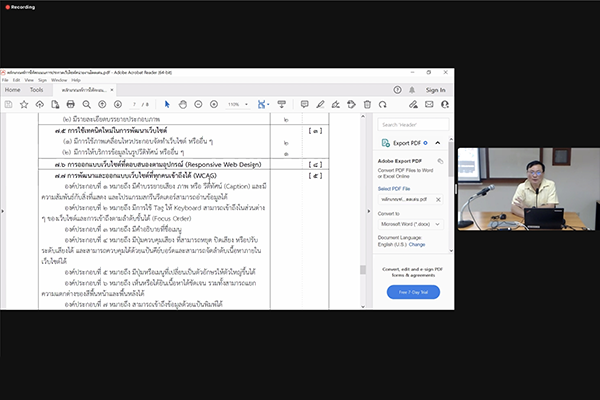Image resolution: width=600 pixels, height=400 pixels.
Task: Remove the selected PDF file with X
Action: point(438,199)
